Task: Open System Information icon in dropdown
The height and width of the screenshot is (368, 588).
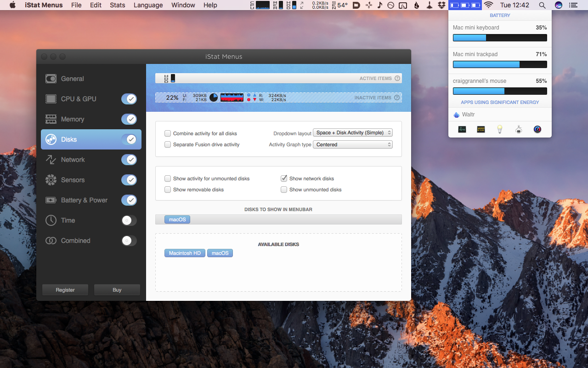Action: coord(519,129)
